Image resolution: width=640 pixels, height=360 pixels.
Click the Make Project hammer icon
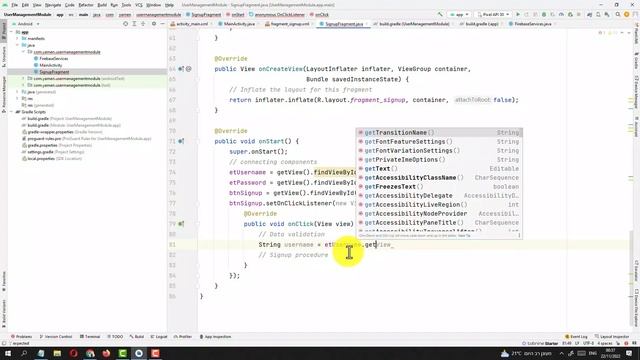click(440, 14)
